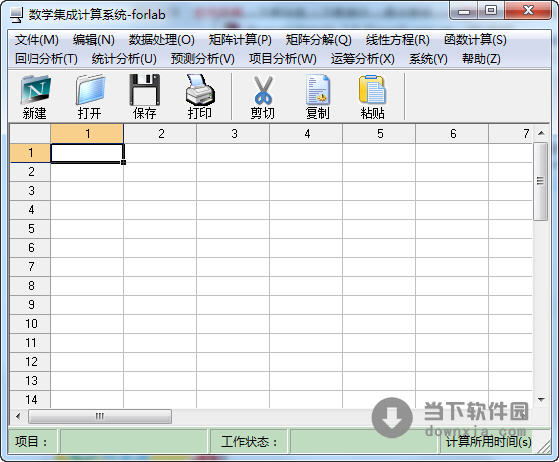The width and height of the screenshot is (559, 462).
Task: Click the cell at row 9 column 5
Action: (x=379, y=305)
